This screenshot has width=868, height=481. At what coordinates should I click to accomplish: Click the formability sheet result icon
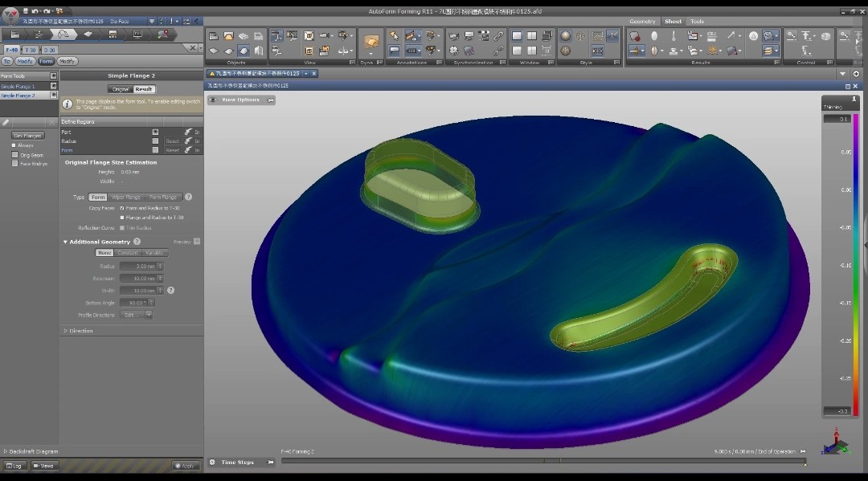(x=635, y=36)
